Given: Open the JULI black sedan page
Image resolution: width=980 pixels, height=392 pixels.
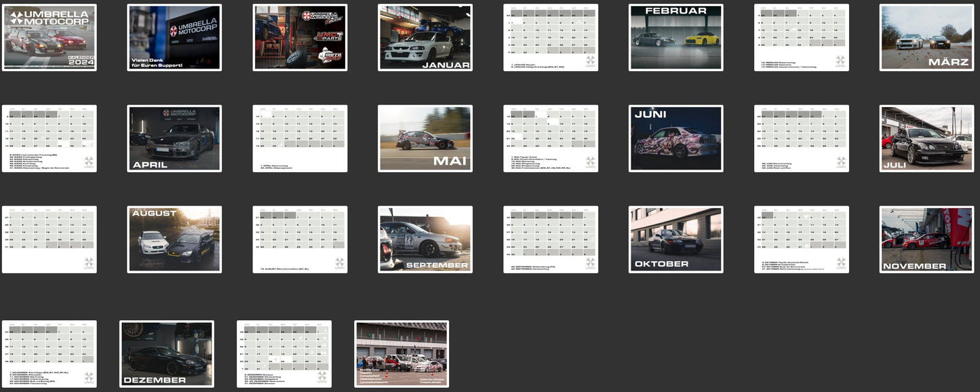Looking at the screenshot, I should 926,138.
